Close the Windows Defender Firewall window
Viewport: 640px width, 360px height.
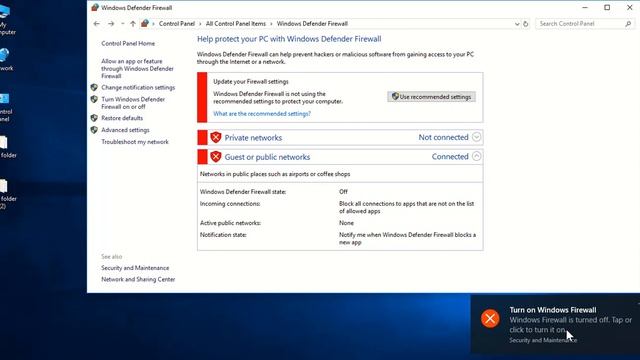(x=629, y=7)
